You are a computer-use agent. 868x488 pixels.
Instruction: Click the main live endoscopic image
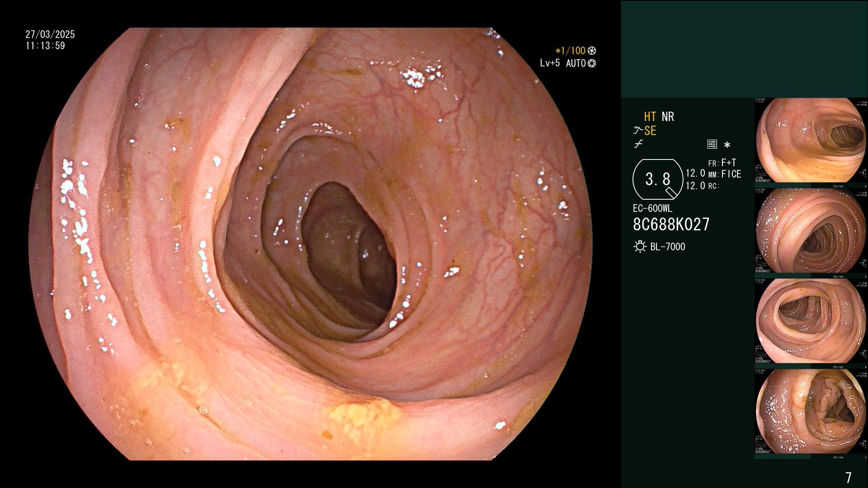click(311, 244)
